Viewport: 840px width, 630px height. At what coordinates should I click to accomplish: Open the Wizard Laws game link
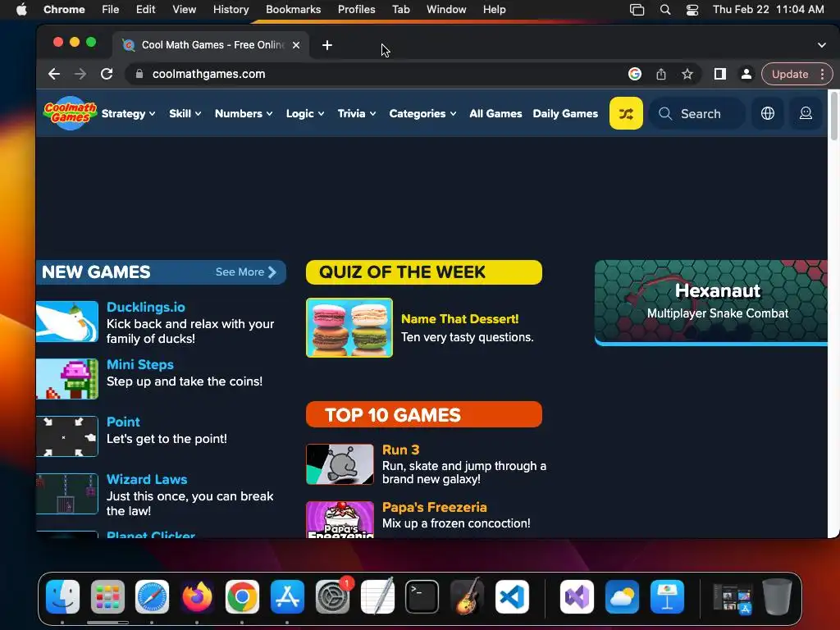[147, 479]
